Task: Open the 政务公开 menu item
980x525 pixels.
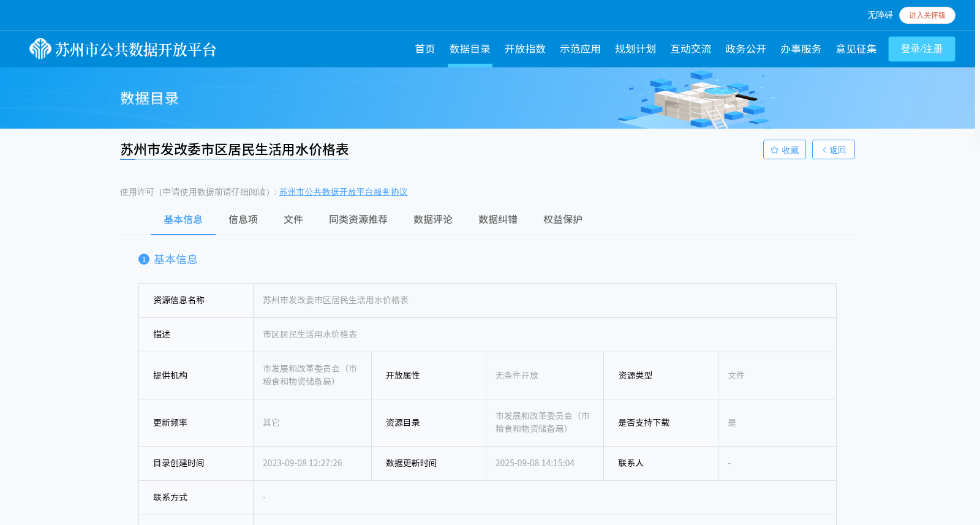Action: [x=745, y=49]
